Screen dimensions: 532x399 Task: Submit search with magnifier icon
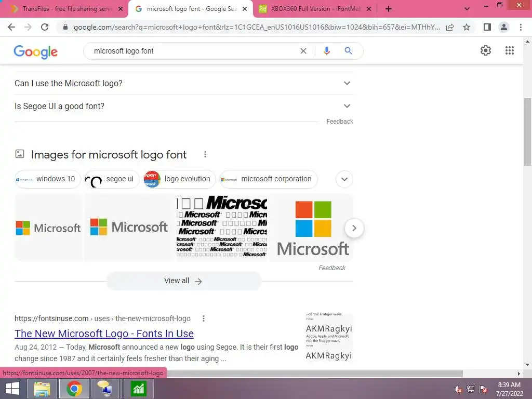click(348, 51)
